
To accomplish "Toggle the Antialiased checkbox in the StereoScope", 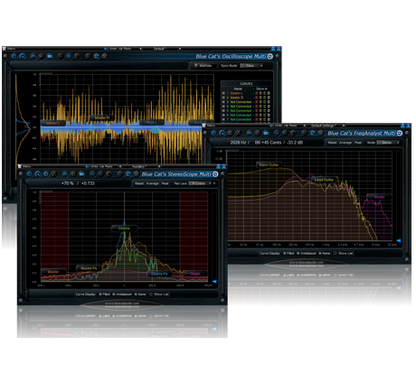I will (114, 294).
